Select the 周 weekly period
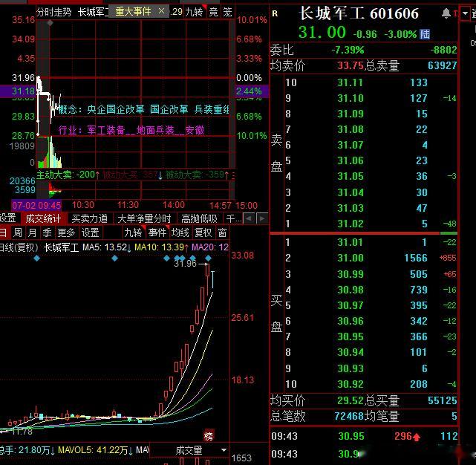Screen dimensions: 476x465 pyautogui.click(x=18, y=232)
